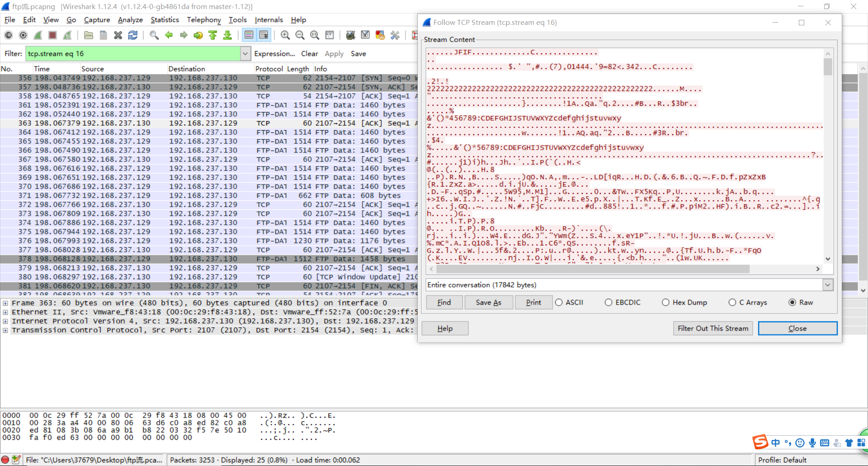Open the Telephony menu
The image size is (868, 466).
point(204,20)
